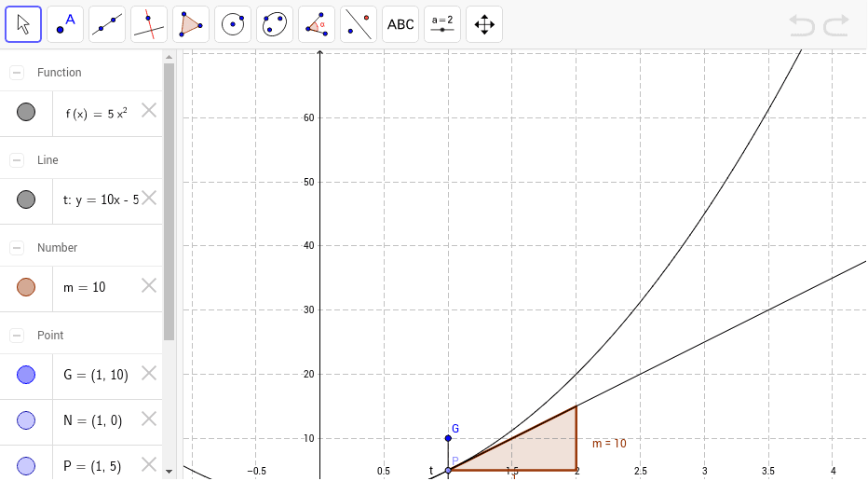This screenshot has height=481, width=868.
Task: Click algebra panel scrollbar up arrow
Action: coord(170,57)
